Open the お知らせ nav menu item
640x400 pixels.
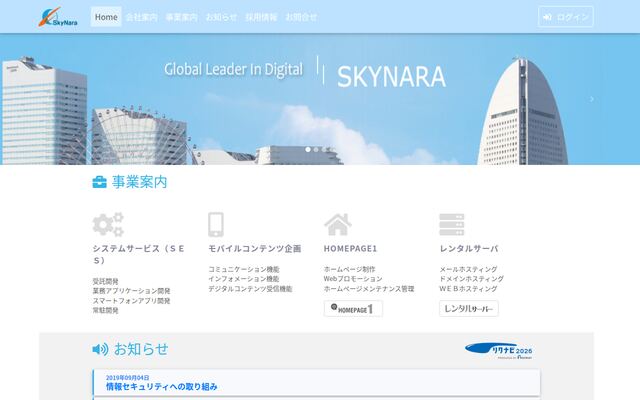click(221, 17)
